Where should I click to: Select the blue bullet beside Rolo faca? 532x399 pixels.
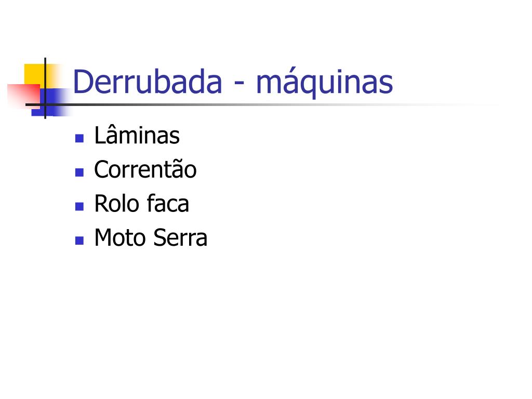point(79,206)
